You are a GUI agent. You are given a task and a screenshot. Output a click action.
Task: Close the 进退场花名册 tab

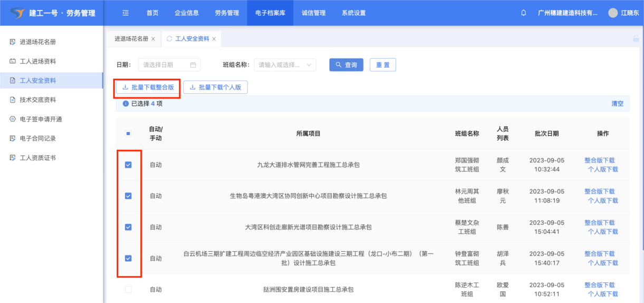pyautogui.click(x=153, y=39)
